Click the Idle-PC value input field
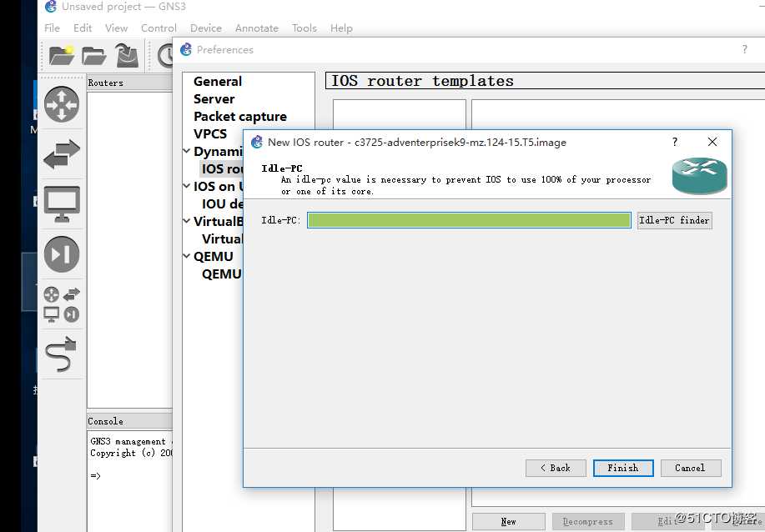Screen dimensions: 765x532 coord(469,220)
